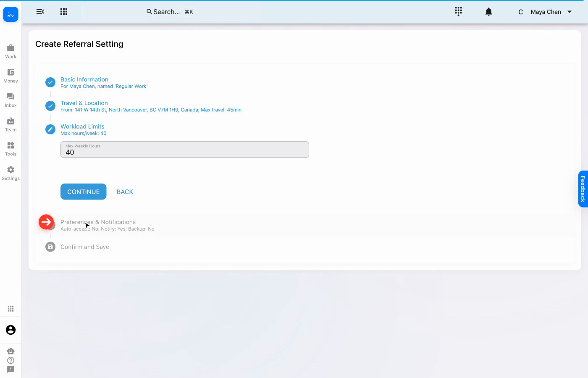Click the 'Create Referral Setting' heading
The image size is (588, 378).
pyautogui.click(x=79, y=44)
